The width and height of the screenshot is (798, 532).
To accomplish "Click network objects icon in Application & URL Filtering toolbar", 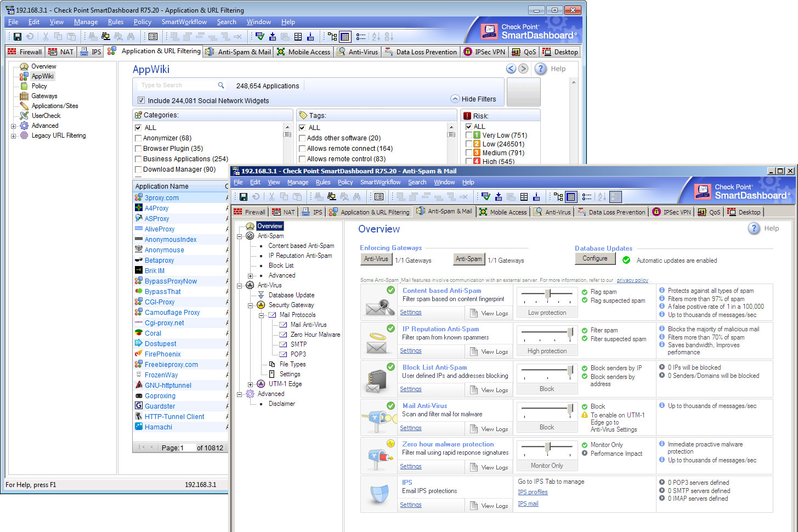I will [x=105, y=37].
